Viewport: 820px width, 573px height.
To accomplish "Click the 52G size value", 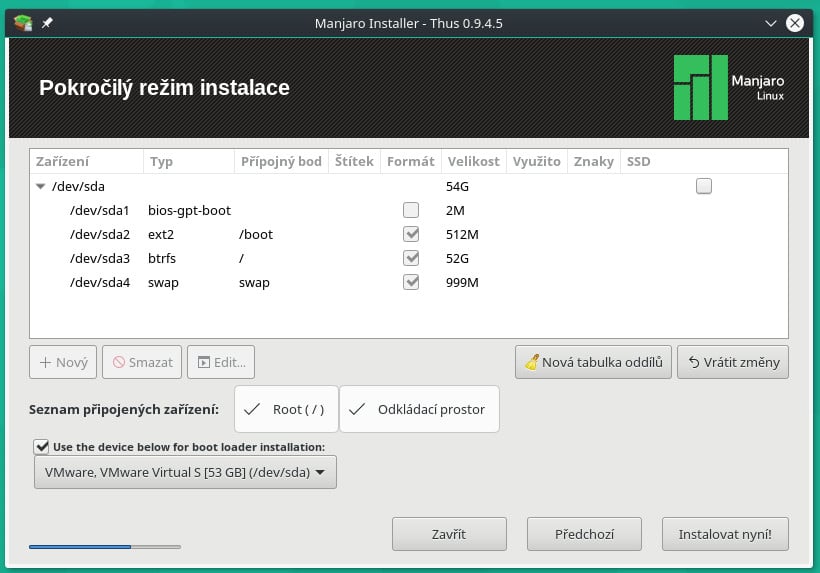I will pyautogui.click(x=457, y=258).
